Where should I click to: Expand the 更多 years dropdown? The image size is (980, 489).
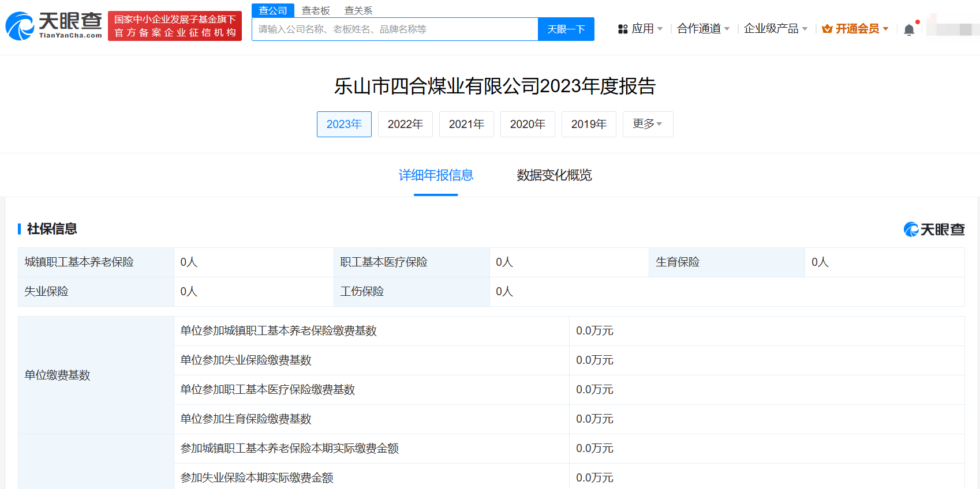[x=648, y=124]
